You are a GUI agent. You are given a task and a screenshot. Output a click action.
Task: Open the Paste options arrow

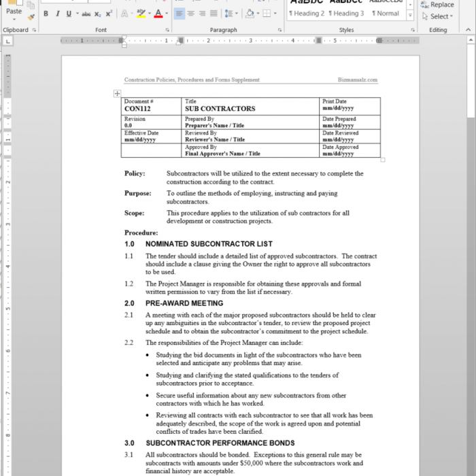coord(14,20)
